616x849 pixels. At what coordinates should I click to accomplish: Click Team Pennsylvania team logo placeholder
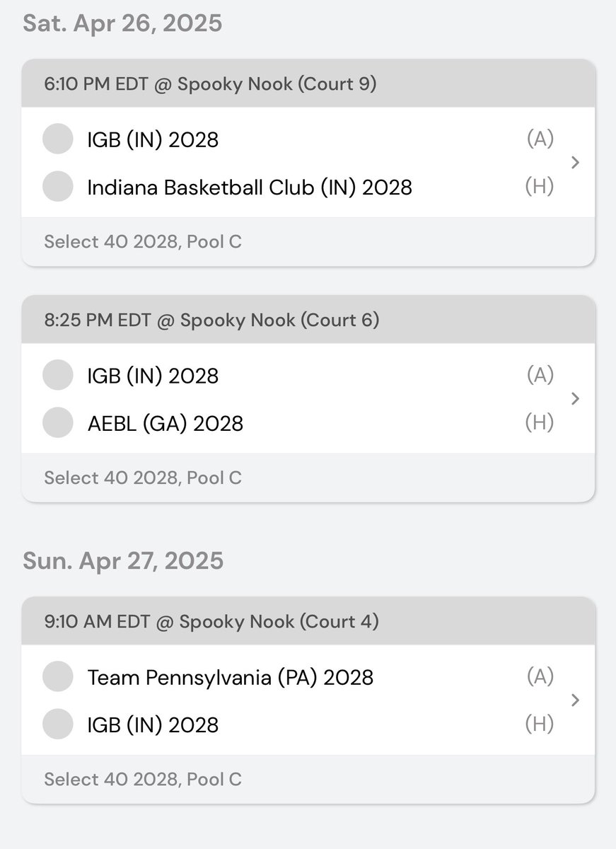[x=58, y=677]
